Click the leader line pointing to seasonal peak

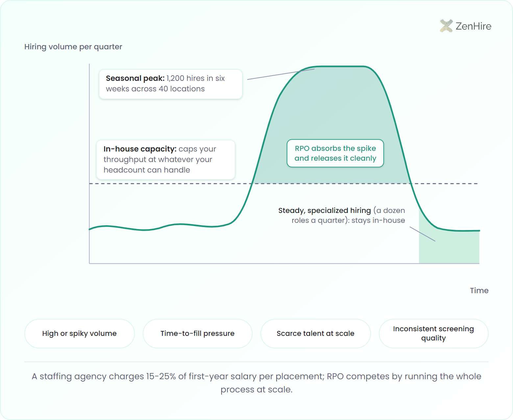(281, 74)
